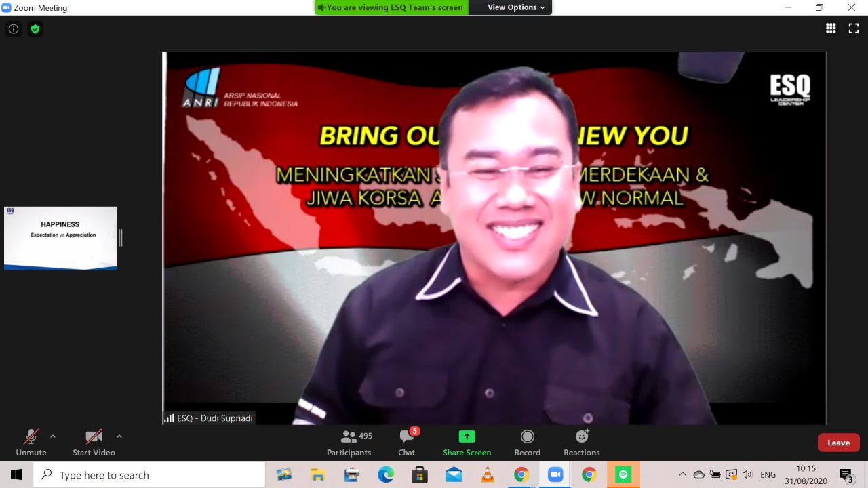Open Spotify from the taskbar
The height and width of the screenshot is (488, 868).
[x=623, y=474]
